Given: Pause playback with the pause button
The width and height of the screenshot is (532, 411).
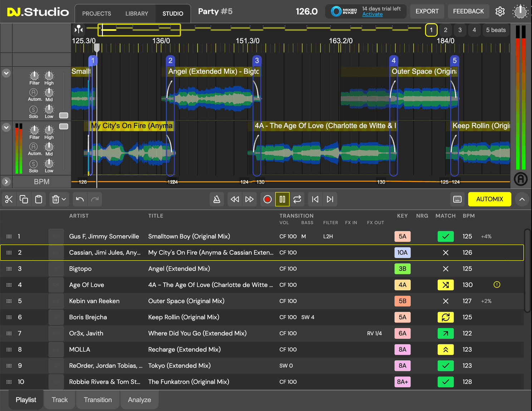Looking at the screenshot, I should pos(282,199).
